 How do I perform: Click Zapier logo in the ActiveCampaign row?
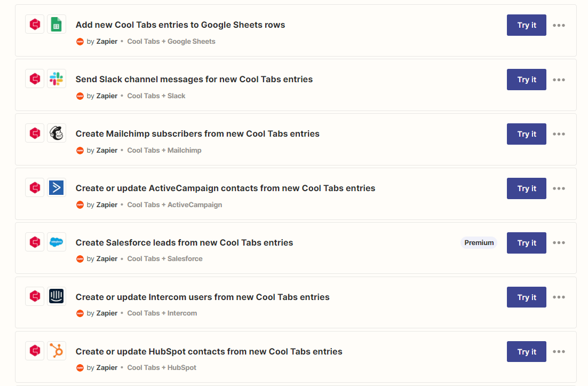[80, 205]
